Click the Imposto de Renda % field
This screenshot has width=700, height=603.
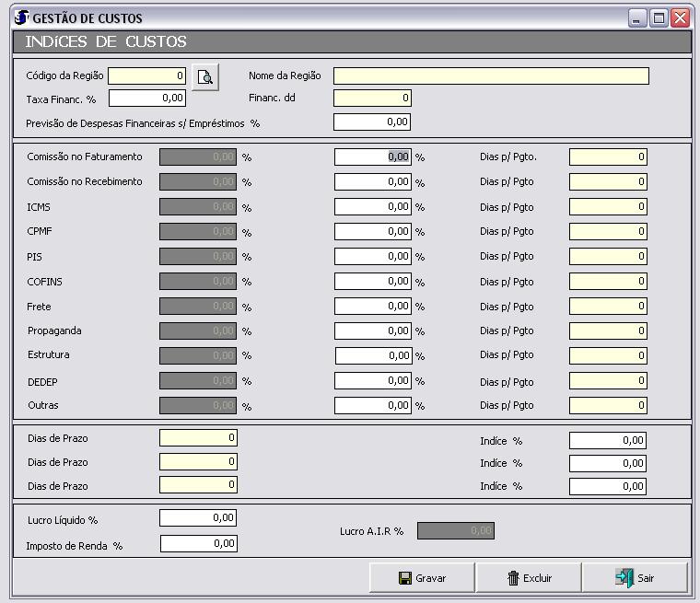[x=198, y=544]
